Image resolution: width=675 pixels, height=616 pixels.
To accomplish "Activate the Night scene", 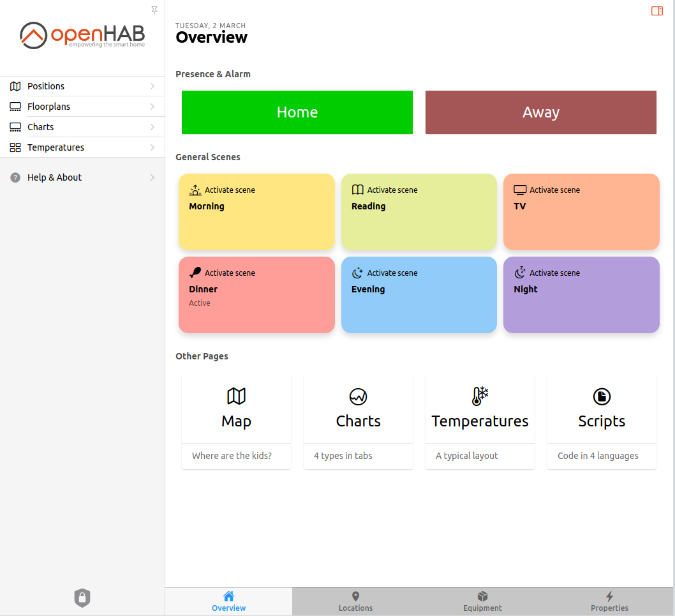I will (x=581, y=295).
